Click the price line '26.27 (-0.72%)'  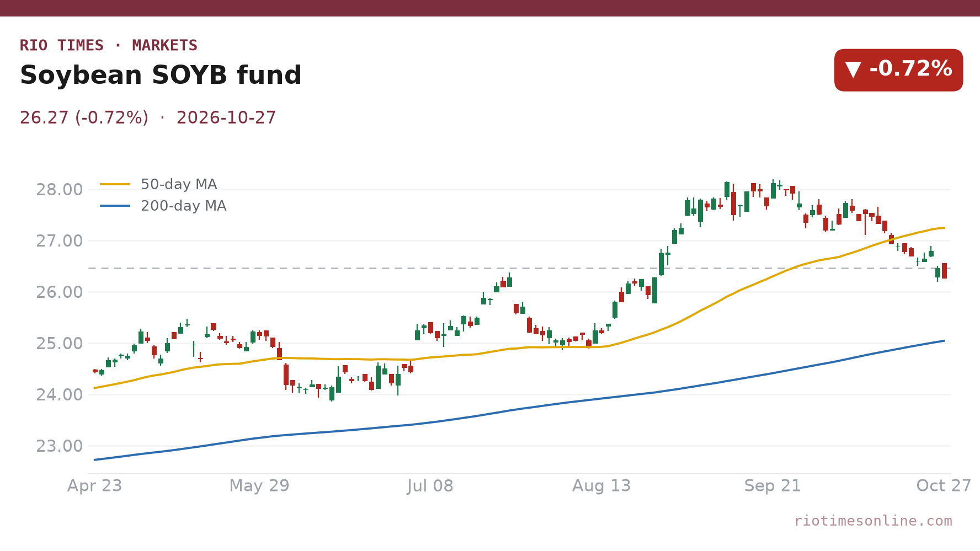pos(84,118)
